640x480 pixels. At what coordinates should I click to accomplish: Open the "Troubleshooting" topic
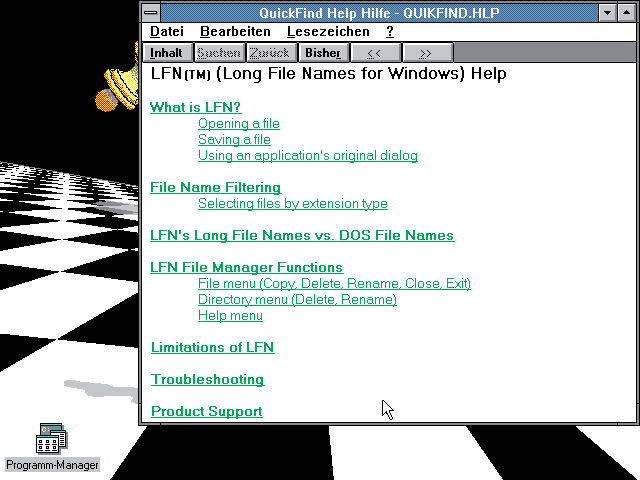coord(208,379)
